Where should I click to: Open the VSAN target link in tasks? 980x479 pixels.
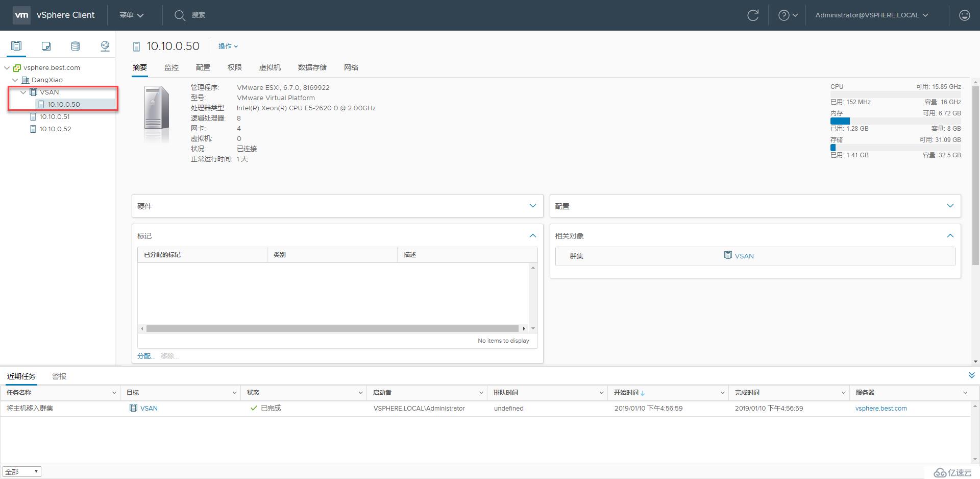pyautogui.click(x=149, y=408)
